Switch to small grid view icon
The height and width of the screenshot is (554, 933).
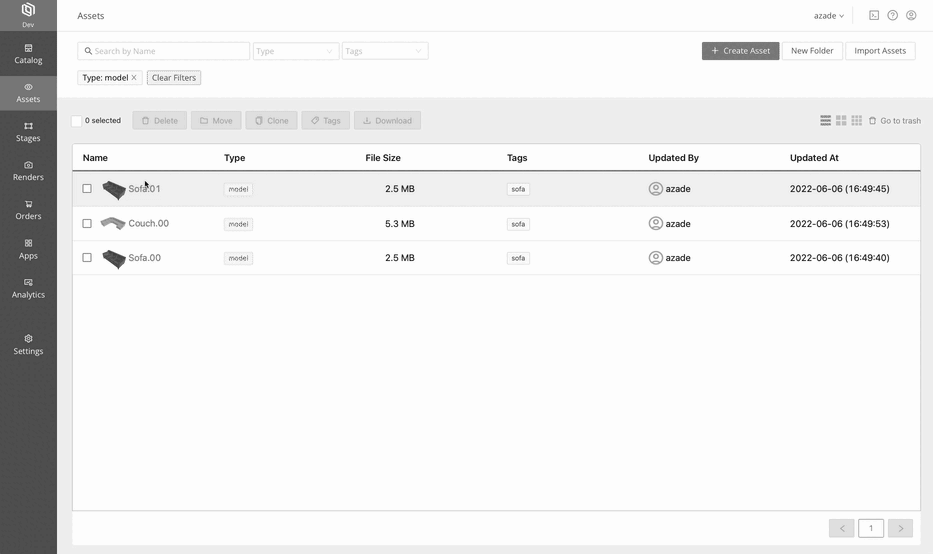pyautogui.click(x=857, y=121)
